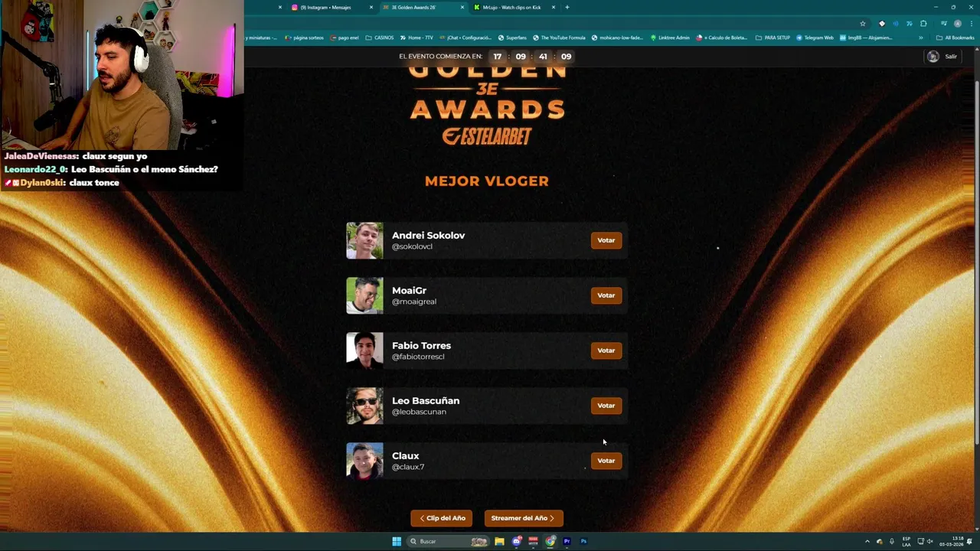Open Andrei Sokolov's profile picture

pyautogui.click(x=364, y=240)
